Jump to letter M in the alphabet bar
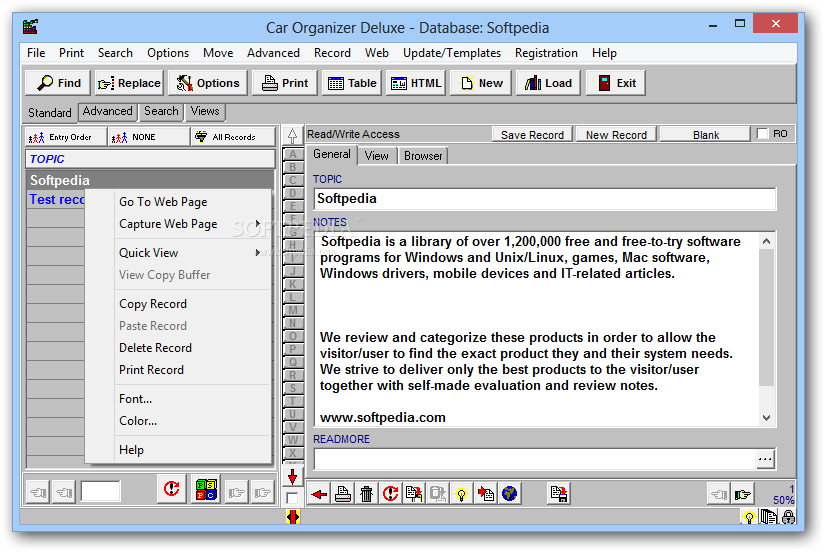The image size is (825, 552). (x=293, y=310)
